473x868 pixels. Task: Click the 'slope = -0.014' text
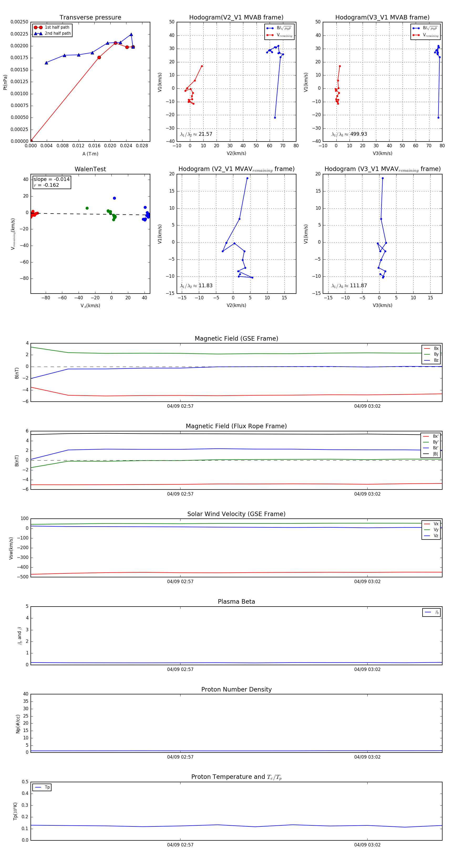point(52,179)
